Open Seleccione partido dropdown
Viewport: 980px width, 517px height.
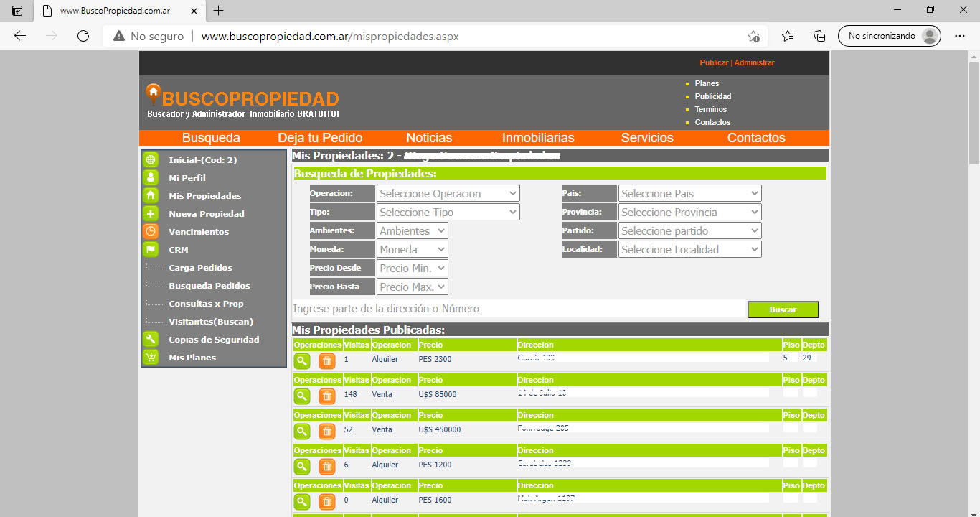tap(690, 231)
